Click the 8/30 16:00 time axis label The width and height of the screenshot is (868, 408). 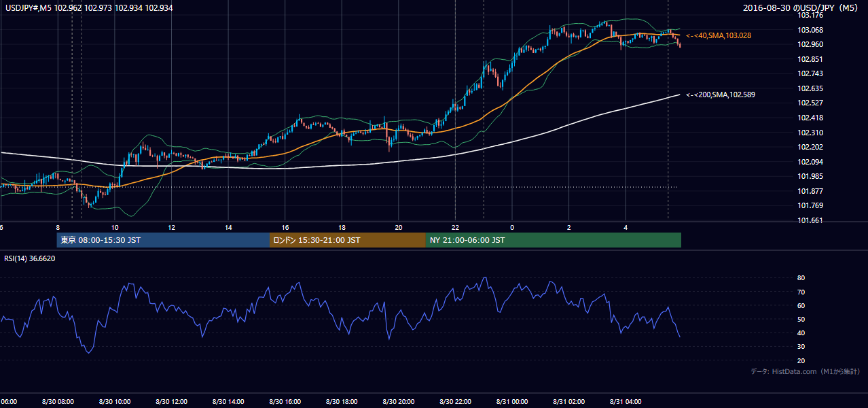coord(285,402)
